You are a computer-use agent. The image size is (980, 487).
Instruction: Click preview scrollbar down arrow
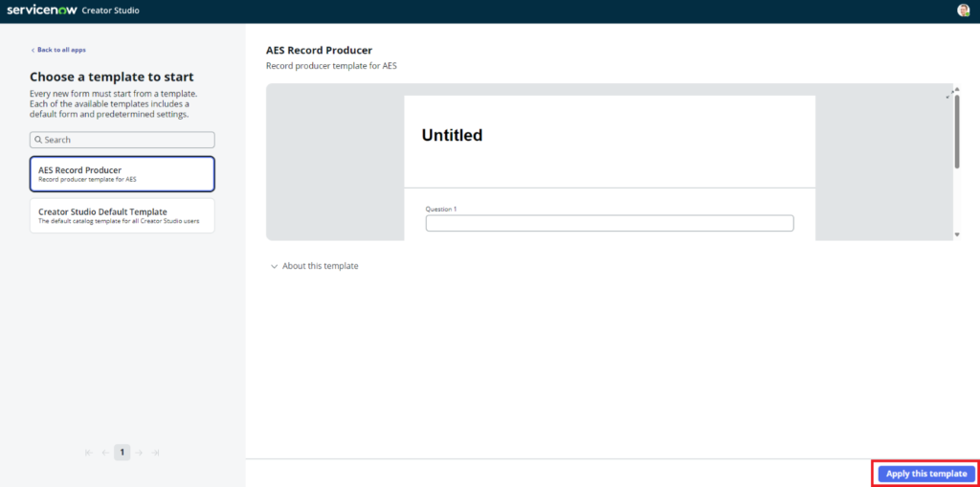957,234
